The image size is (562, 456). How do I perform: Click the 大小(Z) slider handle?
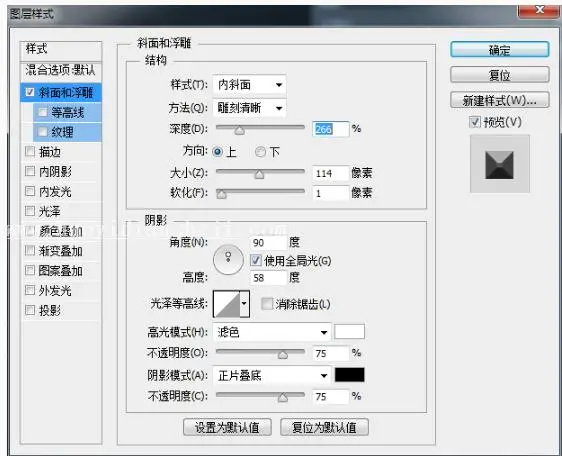pyautogui.click(x=259, y=175)
